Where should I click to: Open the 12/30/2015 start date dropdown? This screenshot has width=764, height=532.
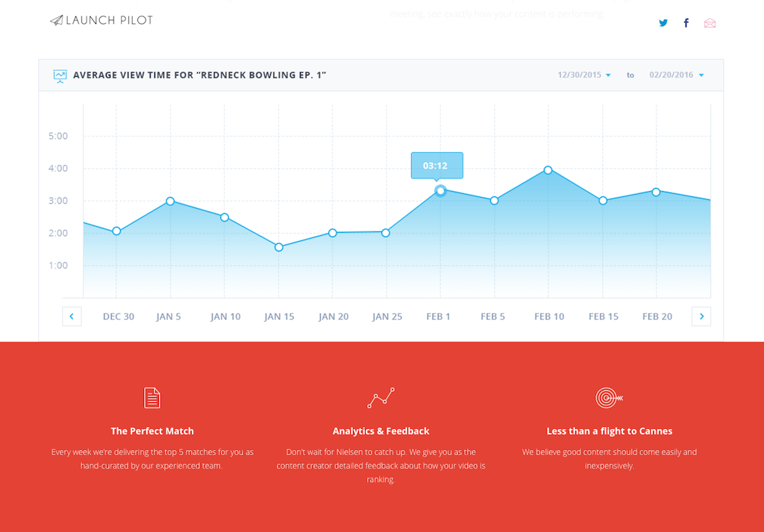pyautogui.click(x=584, y=75)
